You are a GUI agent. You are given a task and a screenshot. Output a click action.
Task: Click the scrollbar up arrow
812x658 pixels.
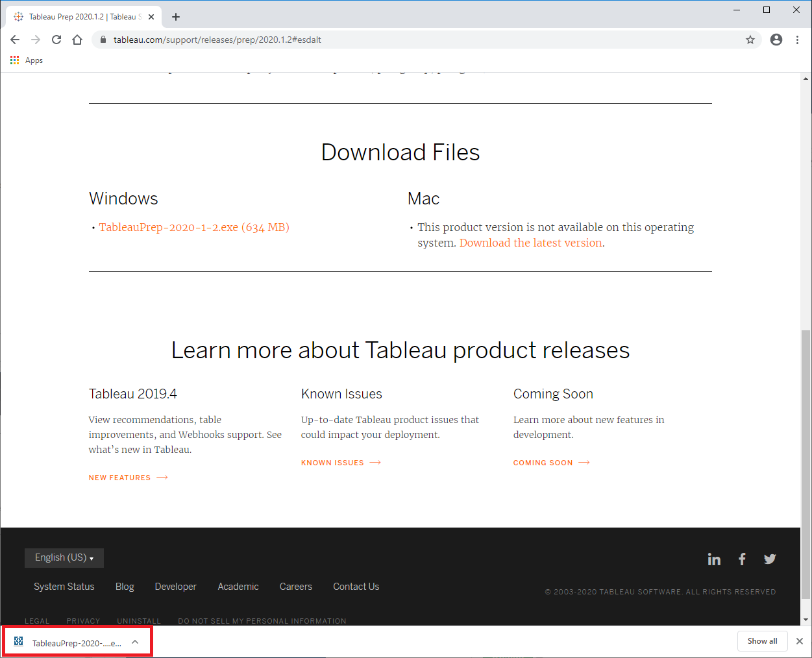click(x=806, y=79)
